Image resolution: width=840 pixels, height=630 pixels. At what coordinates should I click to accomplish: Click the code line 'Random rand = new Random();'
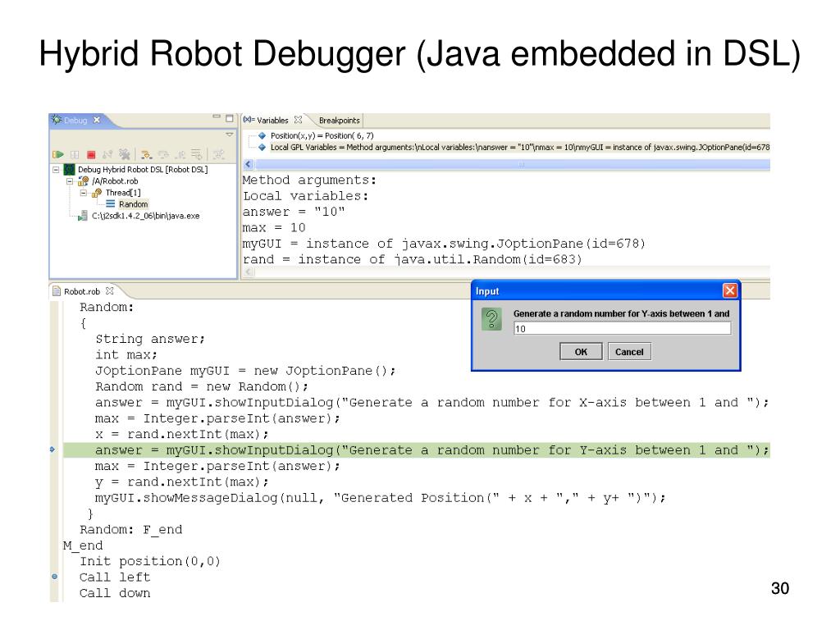point(202,387)
